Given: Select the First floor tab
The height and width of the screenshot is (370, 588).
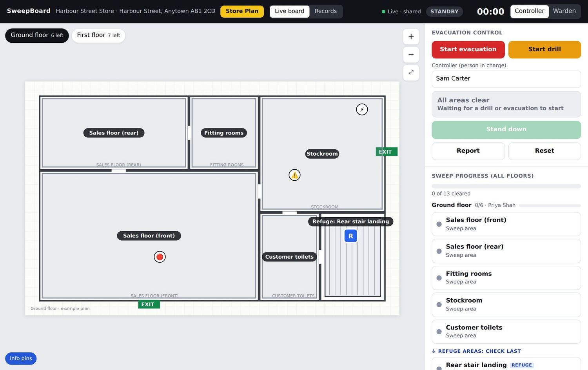Looking at the screenshot, I should point(98,35).
